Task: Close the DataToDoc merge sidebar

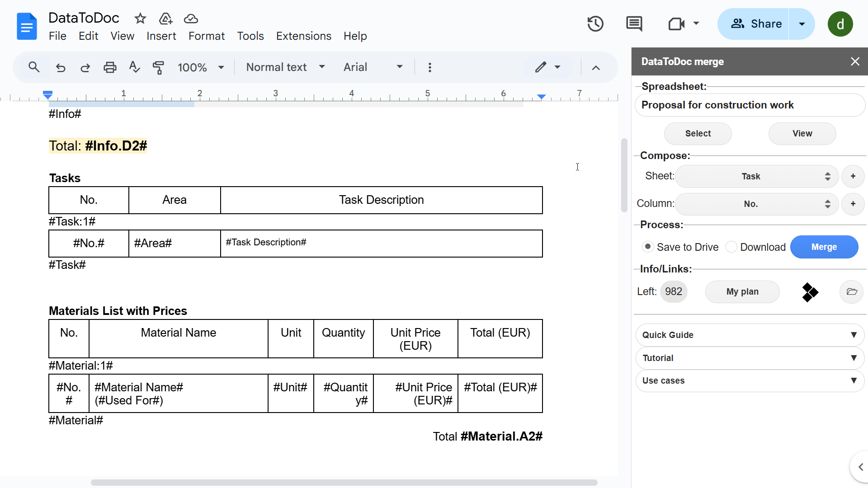Action: coord(855,61)
